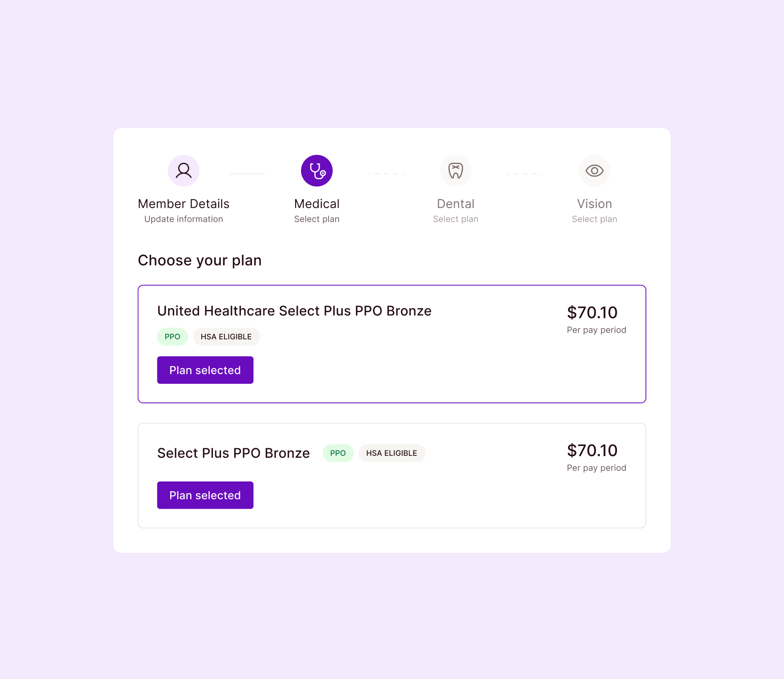Viewport: 784px width, 679px height.
Task: Click Plan selected on United Healthcare plan
Action: click(205, 370)
